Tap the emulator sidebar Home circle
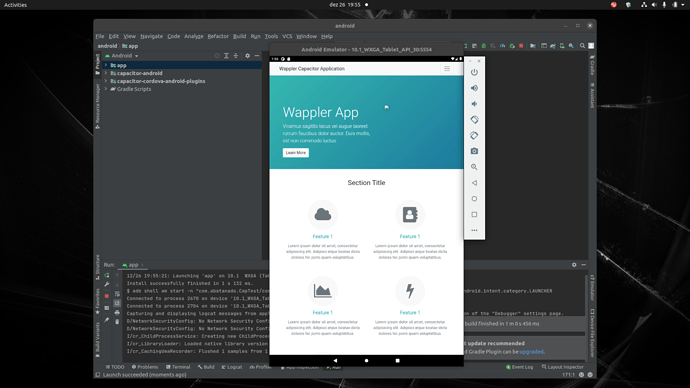Viewport: 690px width, 388px height. 474,199
